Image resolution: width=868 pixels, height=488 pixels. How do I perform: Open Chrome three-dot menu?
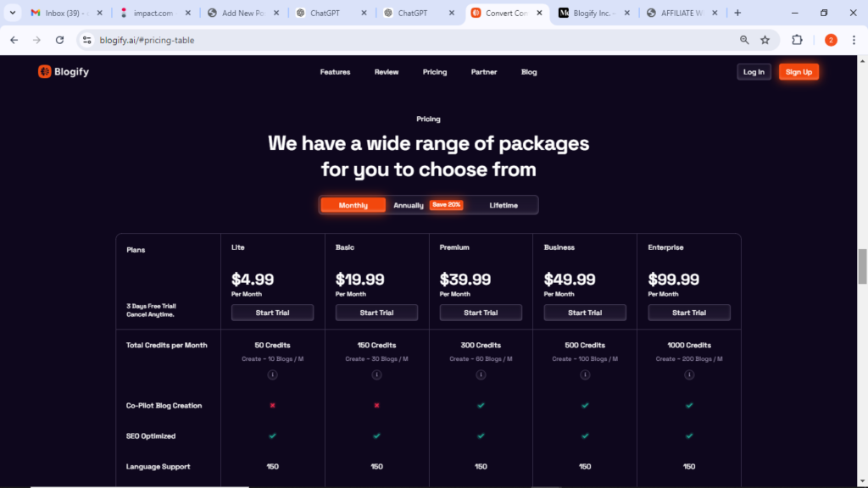pyautogui.click(x=854, y=40)
